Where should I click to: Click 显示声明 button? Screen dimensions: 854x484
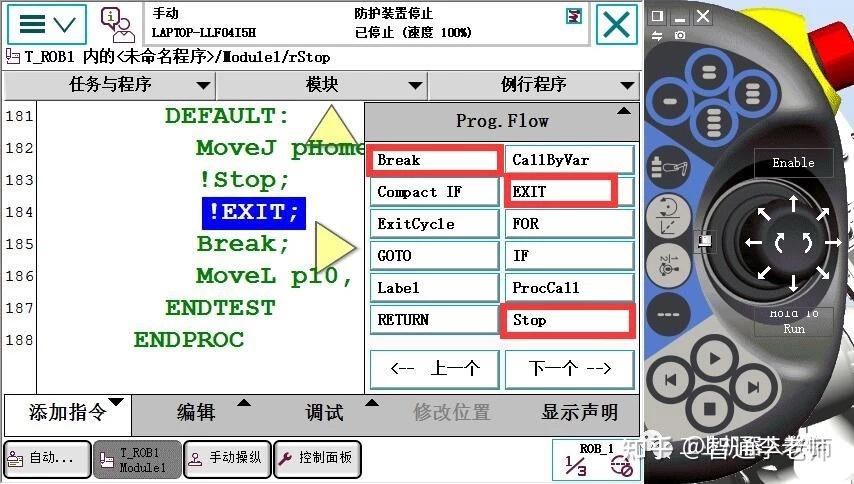(580, 413)
